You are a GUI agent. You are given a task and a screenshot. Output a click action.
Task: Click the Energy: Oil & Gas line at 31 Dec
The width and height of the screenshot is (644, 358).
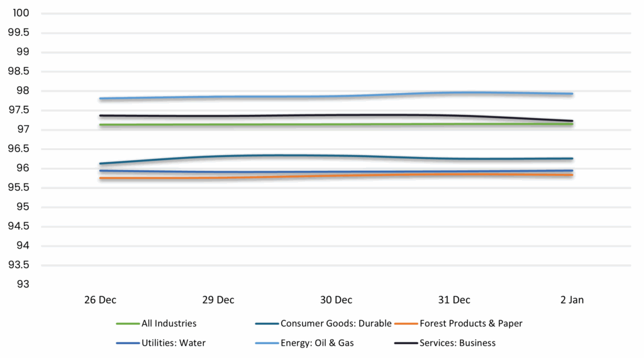click(x=453, y=93)
